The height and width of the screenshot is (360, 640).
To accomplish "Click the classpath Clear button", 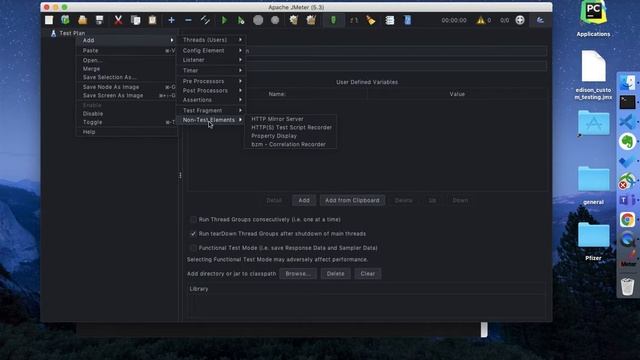I will (368, 274).
